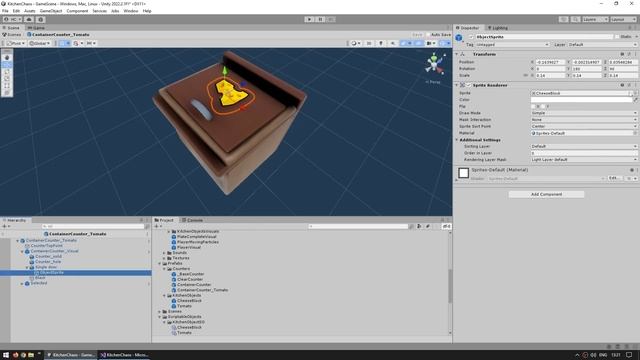Open the File menu
This screenshot has width=640, height=360.
pyautogui.click(x=5, y=11)
